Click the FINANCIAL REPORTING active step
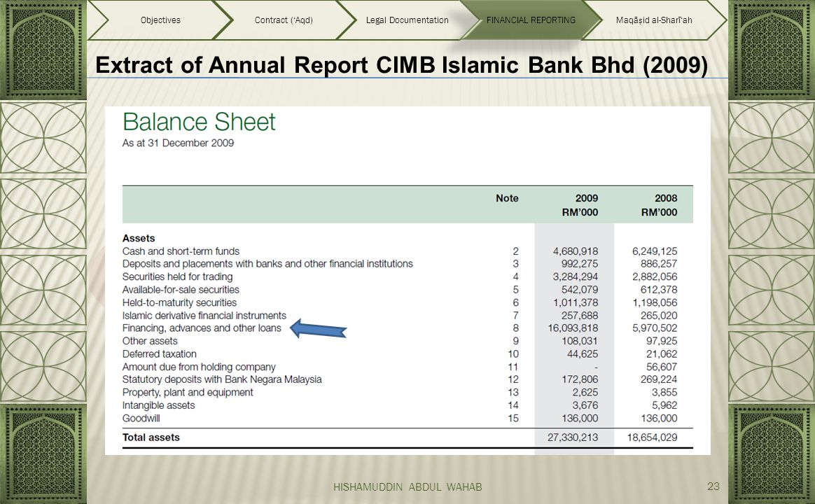 (x=531, y=20)
